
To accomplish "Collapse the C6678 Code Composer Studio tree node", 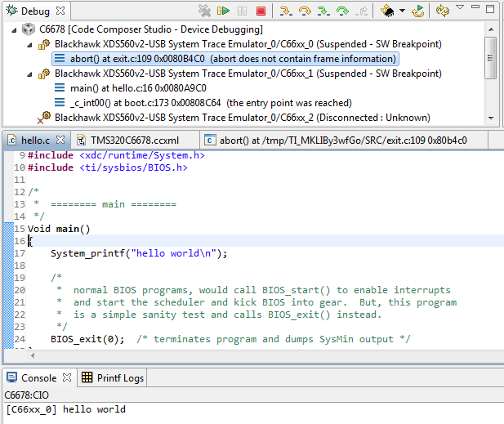I will click(14, 30).
